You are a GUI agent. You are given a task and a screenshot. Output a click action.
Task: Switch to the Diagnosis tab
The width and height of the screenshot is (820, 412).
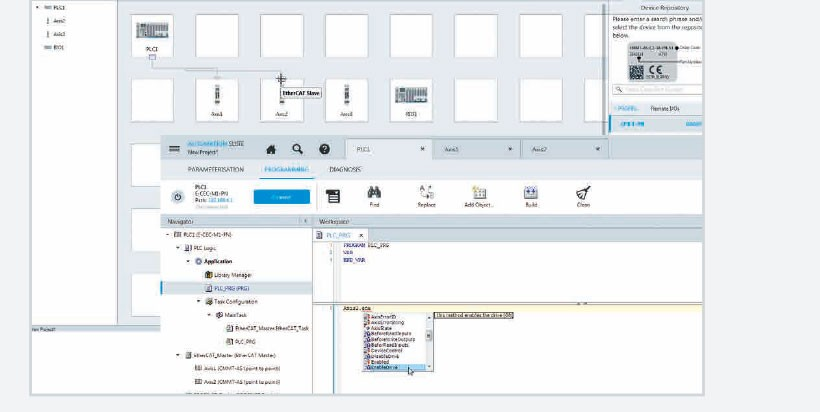coord(345,170)
